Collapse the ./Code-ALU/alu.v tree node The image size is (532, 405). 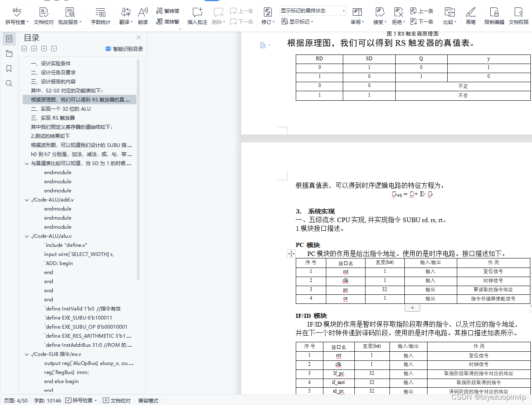(27, 236)
